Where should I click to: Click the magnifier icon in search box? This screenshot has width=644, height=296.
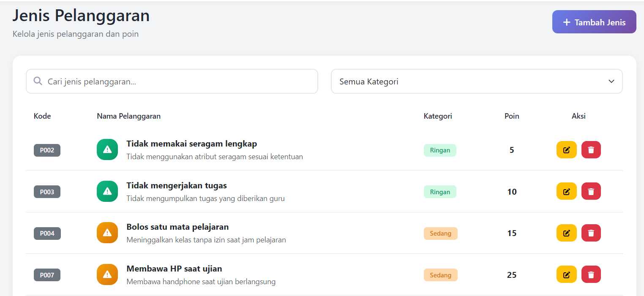38,81
